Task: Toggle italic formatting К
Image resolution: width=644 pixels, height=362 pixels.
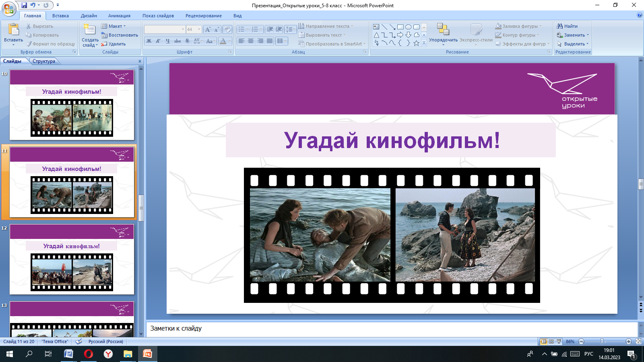Action: tap(158, 41)
